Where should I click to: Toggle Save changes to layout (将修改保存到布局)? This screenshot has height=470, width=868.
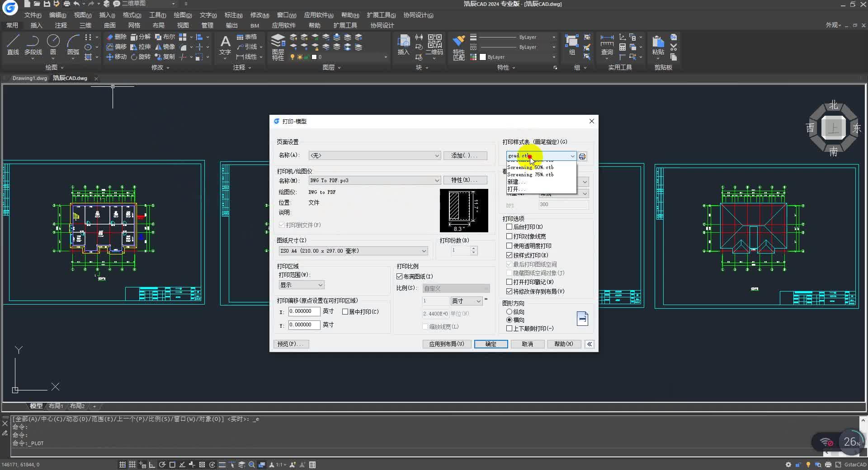(x=509, y=291)
